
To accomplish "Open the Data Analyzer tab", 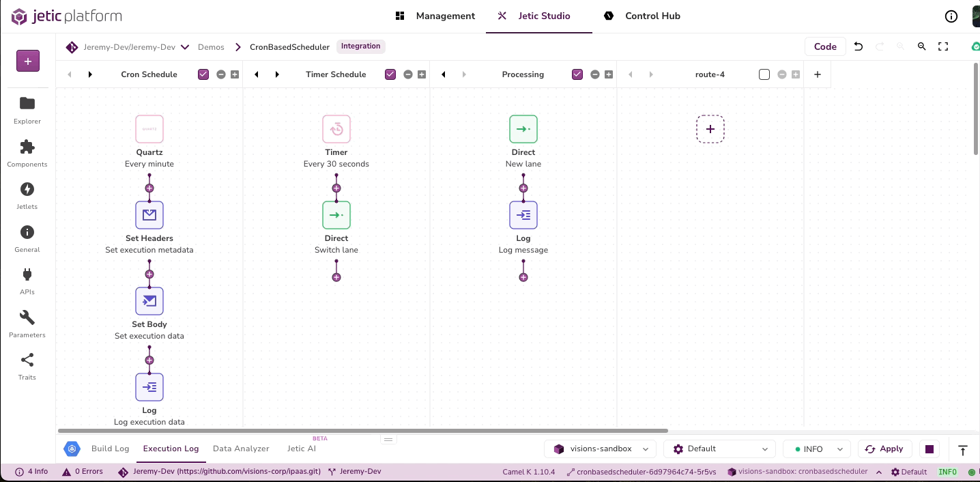I will click(x=241, y=449).
